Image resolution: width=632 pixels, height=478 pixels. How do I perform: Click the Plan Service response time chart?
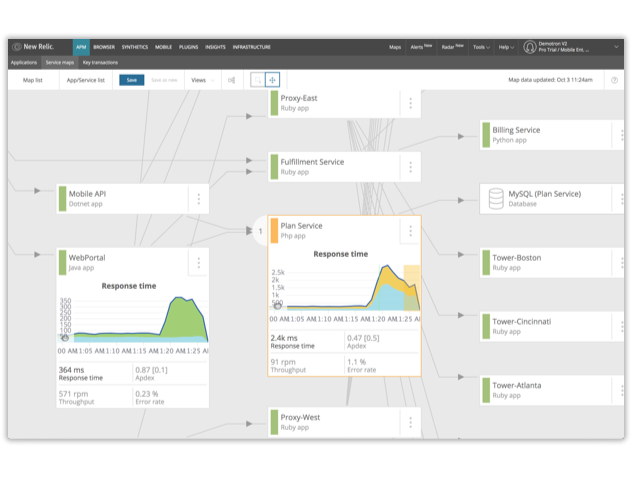click(345, 289)
